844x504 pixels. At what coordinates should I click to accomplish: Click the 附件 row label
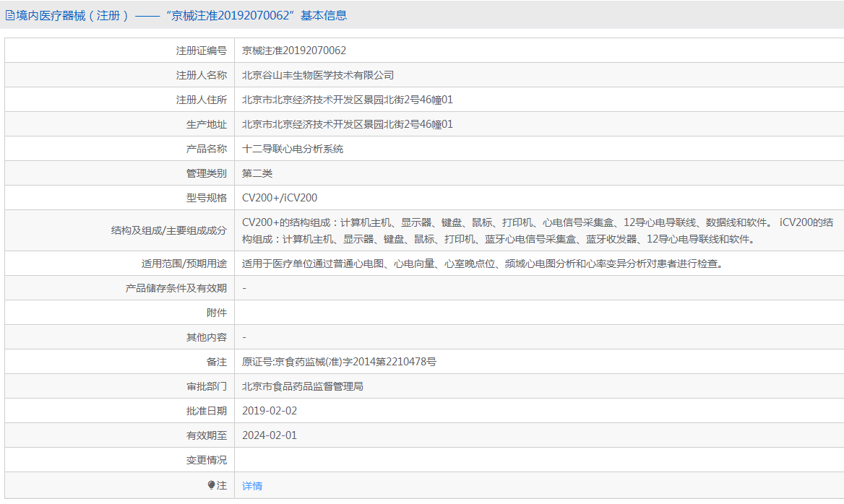tap(217, 313)
